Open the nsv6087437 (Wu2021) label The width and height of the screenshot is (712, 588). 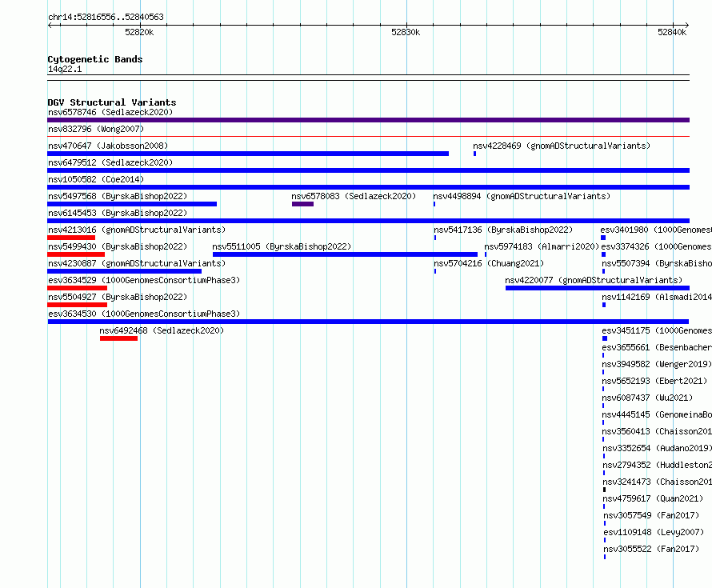(647, 398)
